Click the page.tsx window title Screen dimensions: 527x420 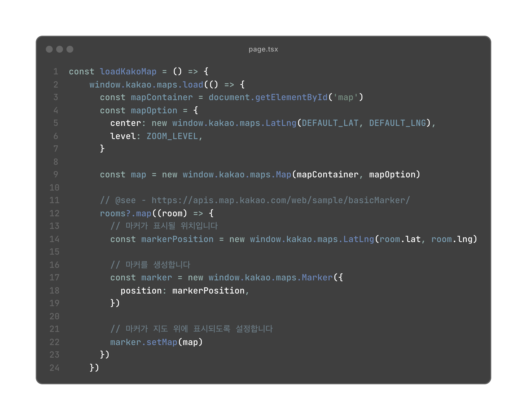pyautogui.click(x=263, y=49)
